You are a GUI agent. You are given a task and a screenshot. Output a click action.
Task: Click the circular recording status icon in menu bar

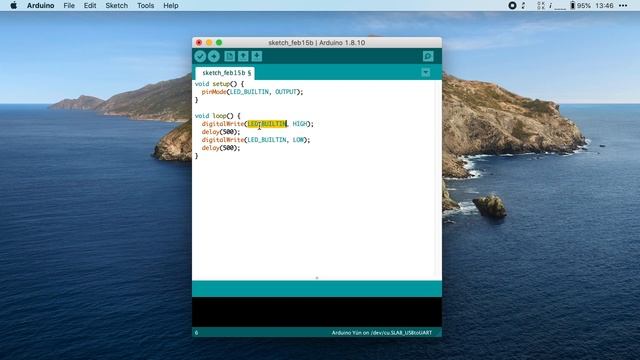tap(512, 6)
